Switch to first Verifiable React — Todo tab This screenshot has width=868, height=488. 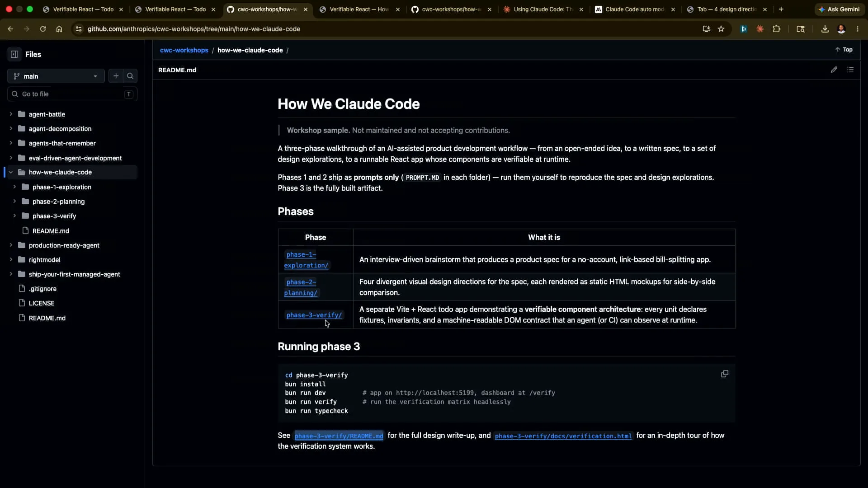(x=83, y=9)
